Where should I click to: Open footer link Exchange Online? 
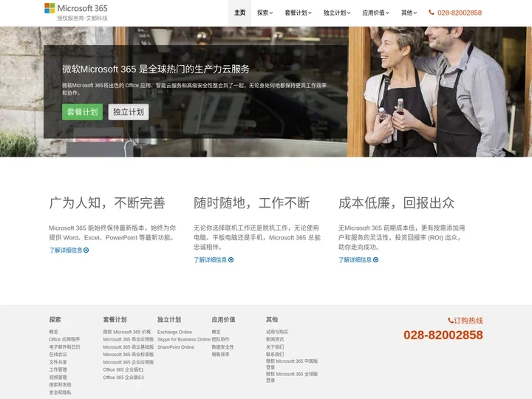(x=174, y=332)
